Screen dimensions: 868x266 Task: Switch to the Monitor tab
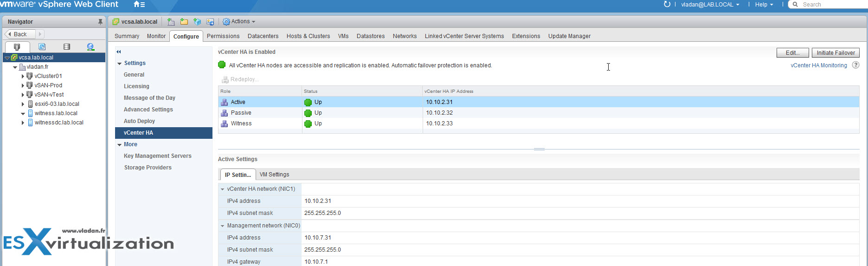point(156,36)
